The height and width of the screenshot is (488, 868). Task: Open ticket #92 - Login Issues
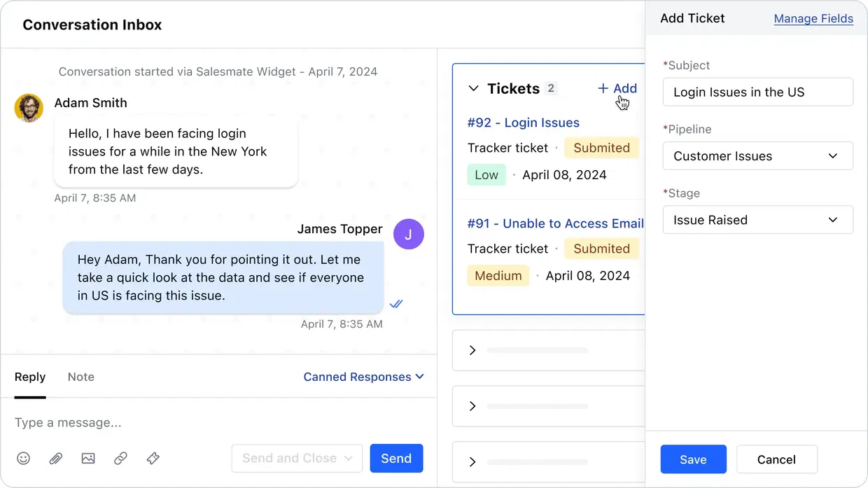(523, 122)
